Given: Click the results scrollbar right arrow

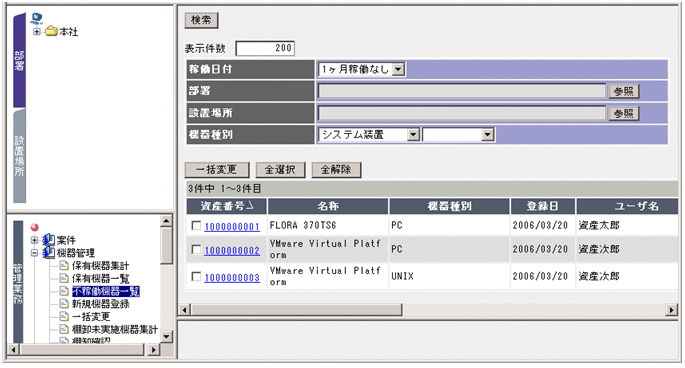Looking at the screenshot, I should [671, 310].
